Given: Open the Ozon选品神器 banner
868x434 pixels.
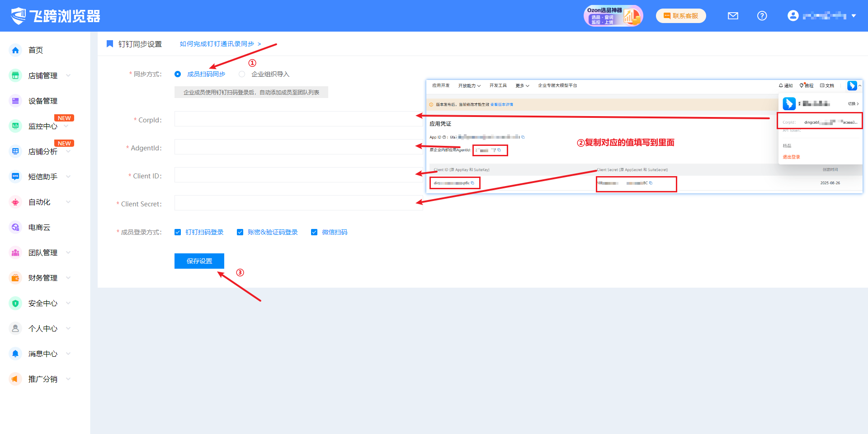Looking at the screenshot, I should pyautogui.click(x=613, y=16).
